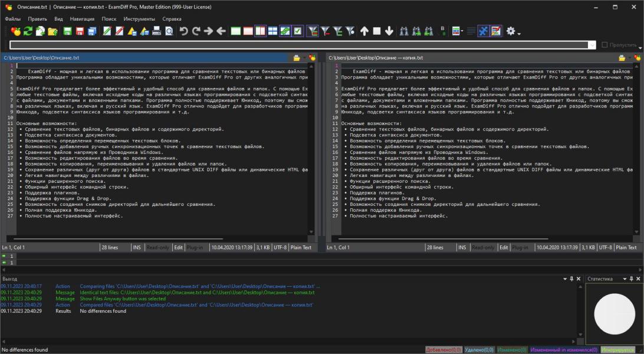This screenshot has height=354, width=644.
Task: Open the Инструменты menu
Action: tap(139, 19)
